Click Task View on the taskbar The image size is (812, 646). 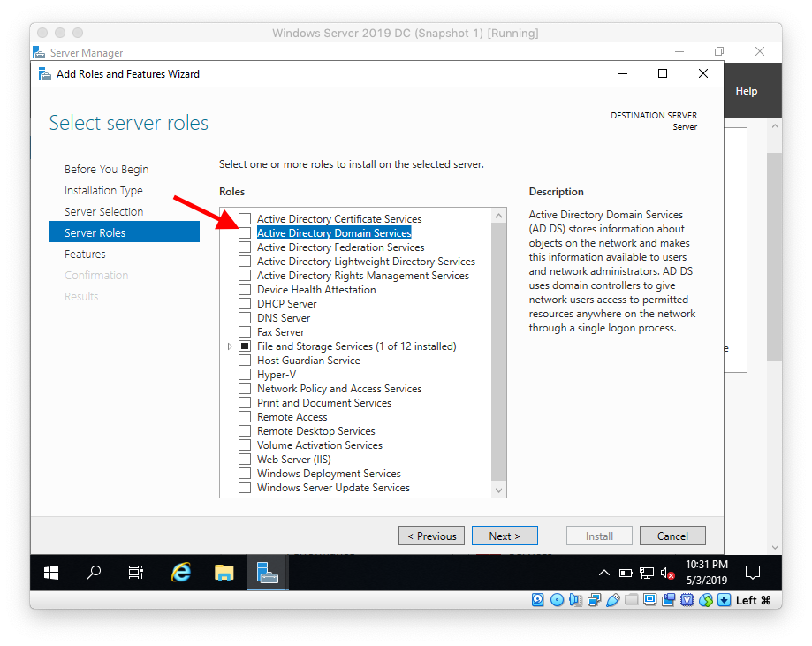pos(135,573)
